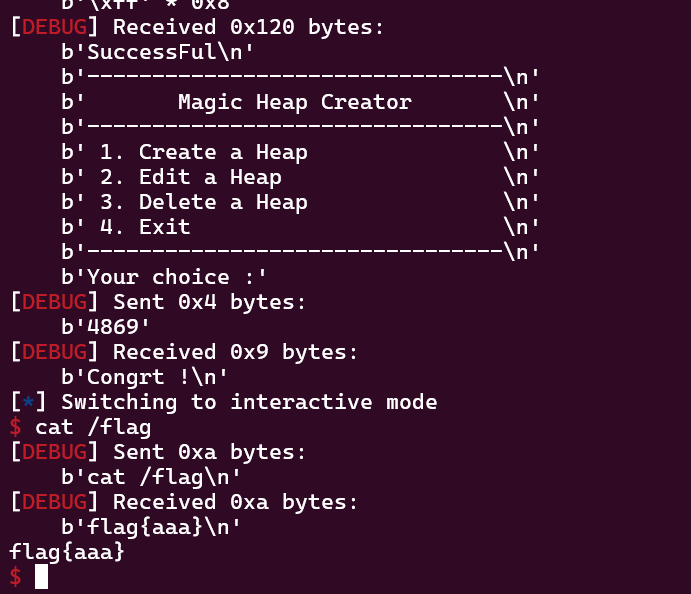Image resolution: width=691 pixels, height=594 pixels.
Task: Click the "Switching to interactive mode" message
Action: point(249,402)
